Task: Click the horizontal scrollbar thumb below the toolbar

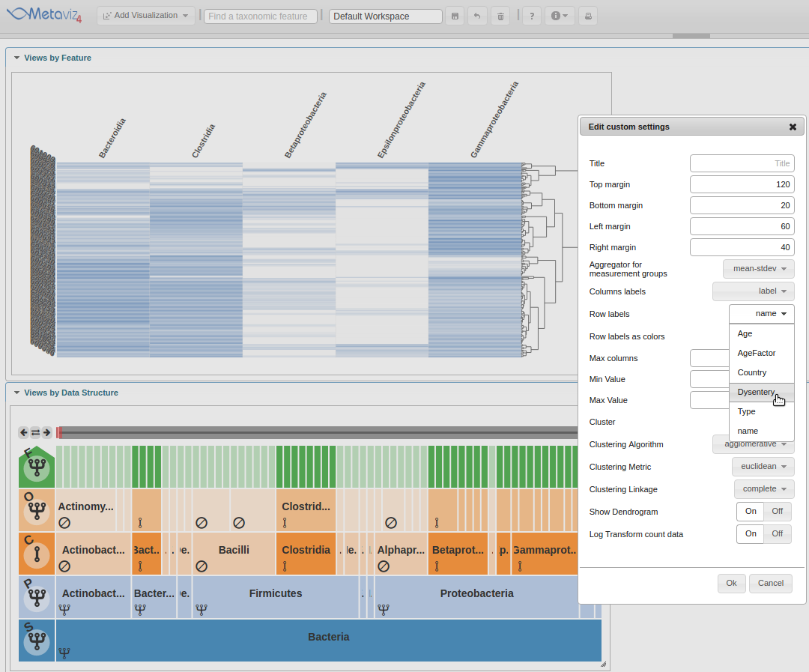Action: click(x=691, y=36)
